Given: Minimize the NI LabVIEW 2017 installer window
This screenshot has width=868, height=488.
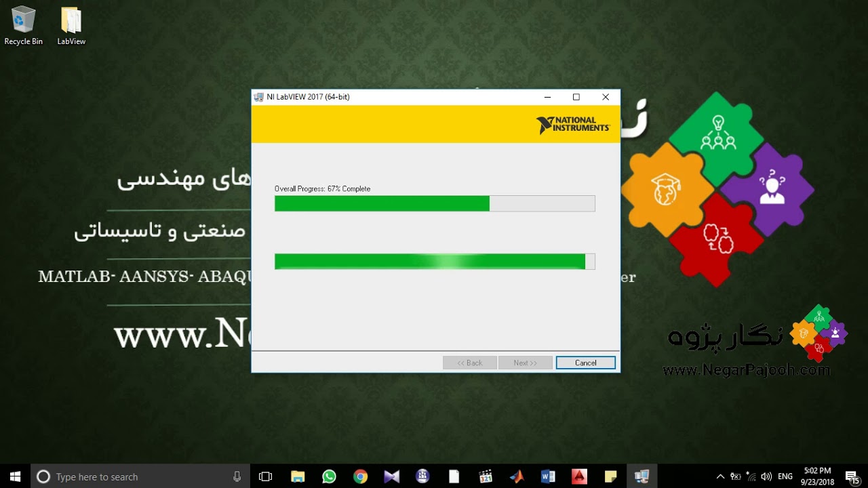Looking at the screenshot, I should pyautogui.click(x=547, y=97).
